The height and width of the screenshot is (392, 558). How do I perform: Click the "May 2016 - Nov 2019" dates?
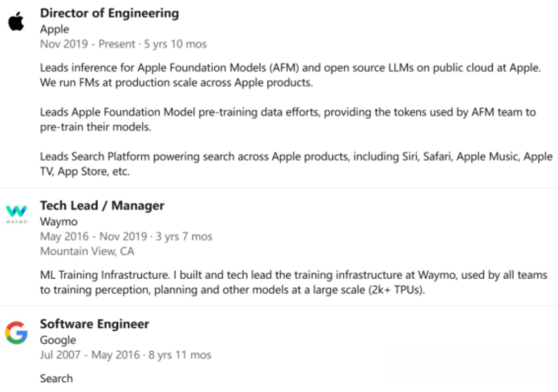coord(93,236)
